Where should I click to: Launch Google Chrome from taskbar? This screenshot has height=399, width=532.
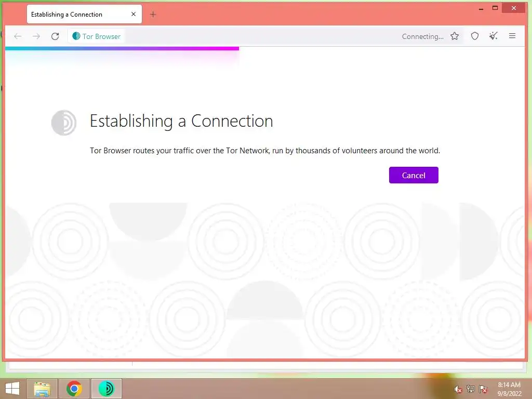coord(74,389)
